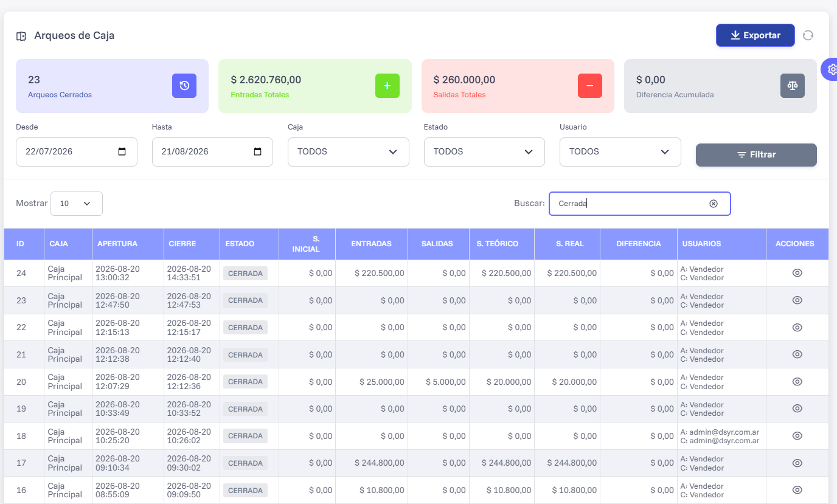This screenshot has width=837, height=504.
Task: View details of arqueo ID 24
Action: coord(797,273)
